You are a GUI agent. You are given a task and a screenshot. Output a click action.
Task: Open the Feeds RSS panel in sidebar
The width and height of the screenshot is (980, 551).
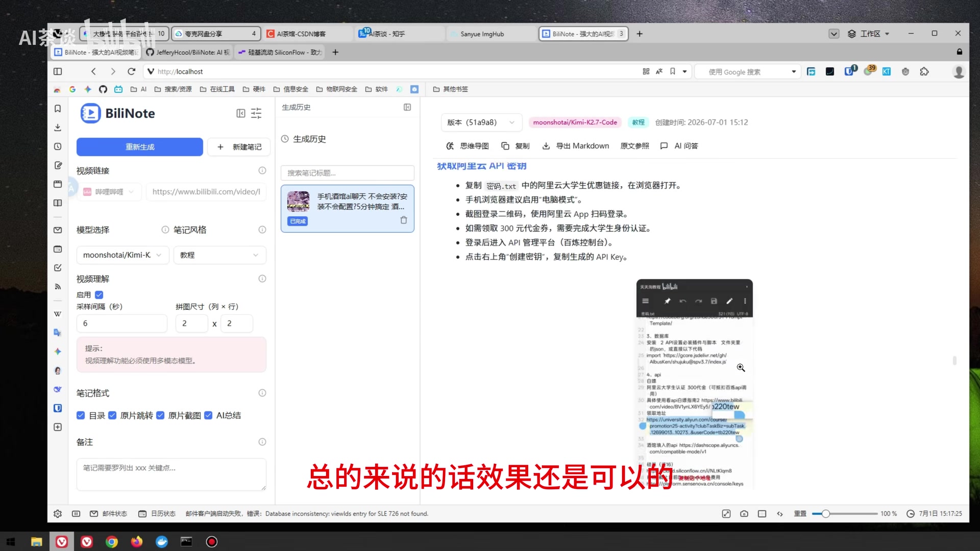click(x=58, y=287)
